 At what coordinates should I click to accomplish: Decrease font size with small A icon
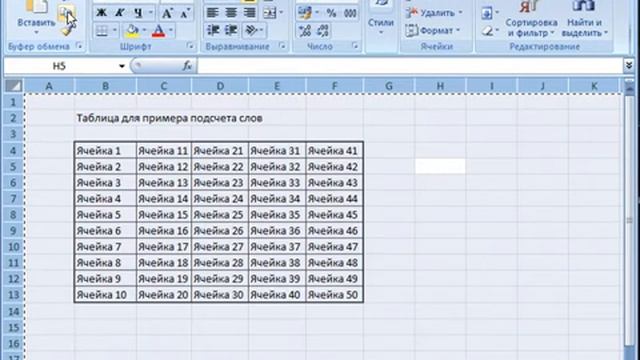point(184,13)
